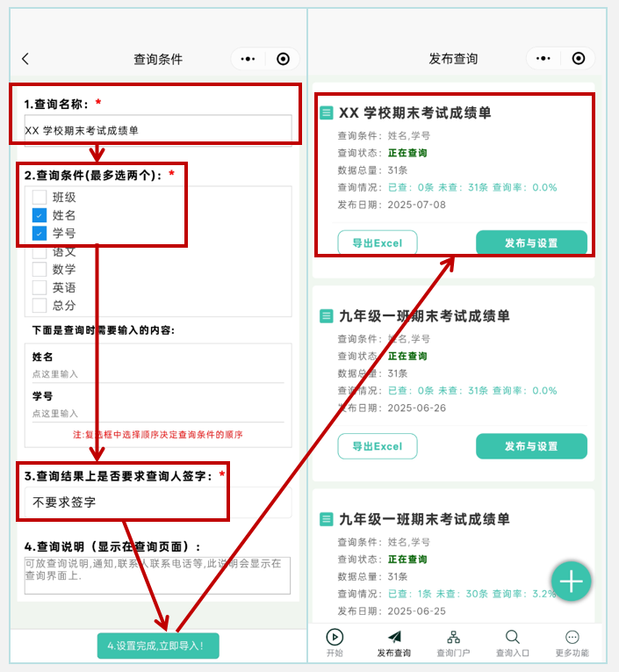Click 4.设置完成,立即导入! button

coord(158,646)
